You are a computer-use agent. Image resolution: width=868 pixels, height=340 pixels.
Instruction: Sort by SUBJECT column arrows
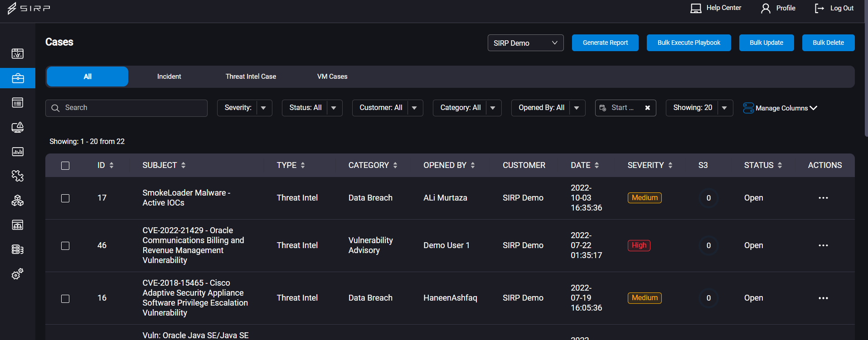click(x=184, y=165)
